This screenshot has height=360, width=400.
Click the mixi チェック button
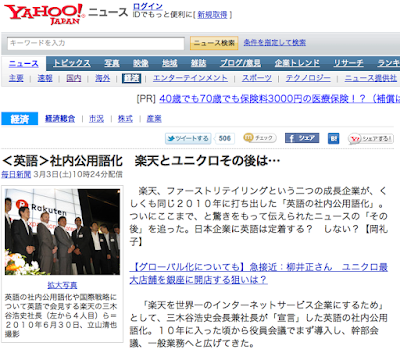260,138
